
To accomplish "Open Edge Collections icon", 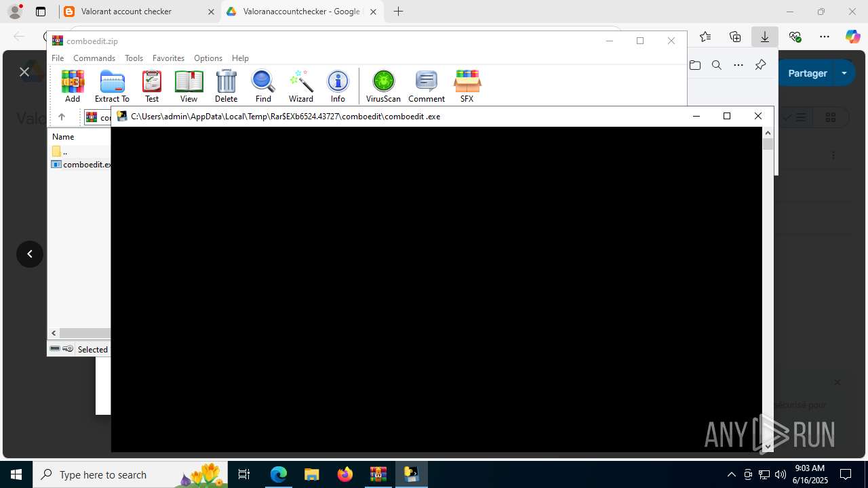I will pos(735,37).
